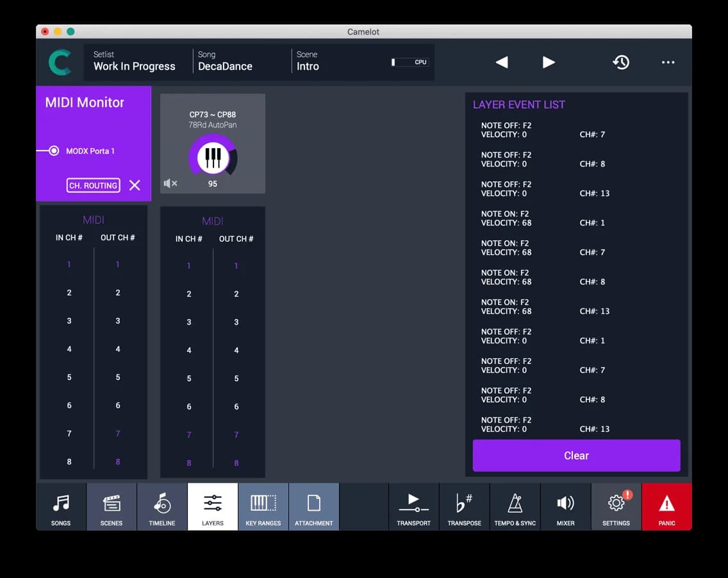728x578 pixels.
Task: Clear the Layer Event List
Action: click(x=575, y=456)
